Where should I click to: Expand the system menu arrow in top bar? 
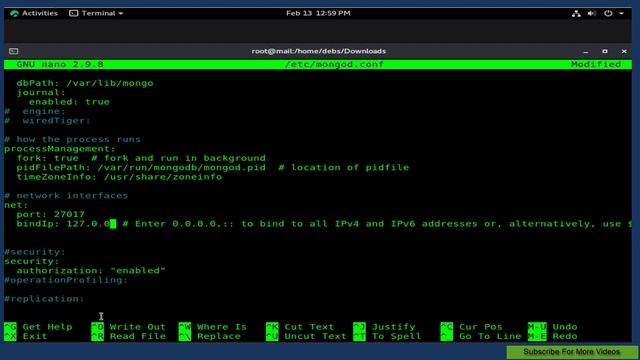point(621,13)
